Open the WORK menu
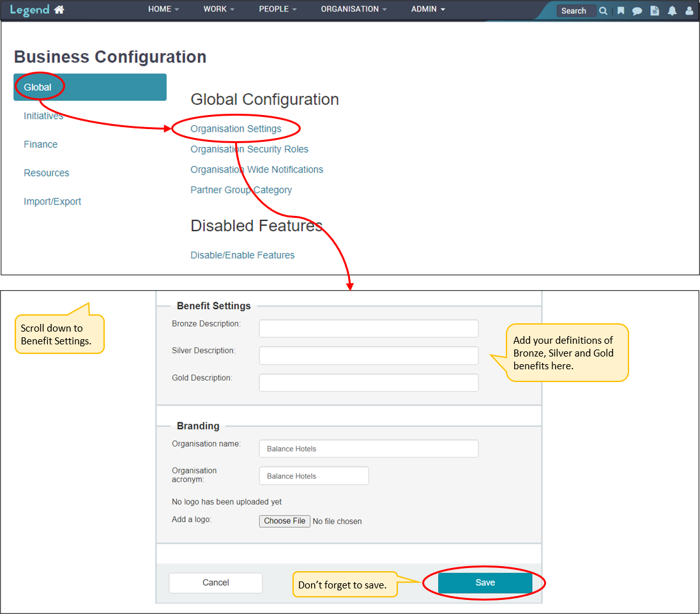The image size is (700, 614). (219, 10)
